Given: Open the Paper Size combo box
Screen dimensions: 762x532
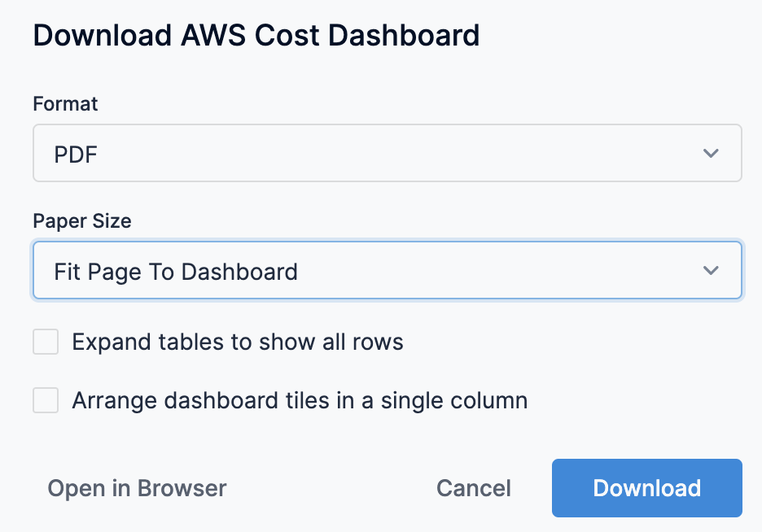Looking at the screenshot, I should click(387, 270).
